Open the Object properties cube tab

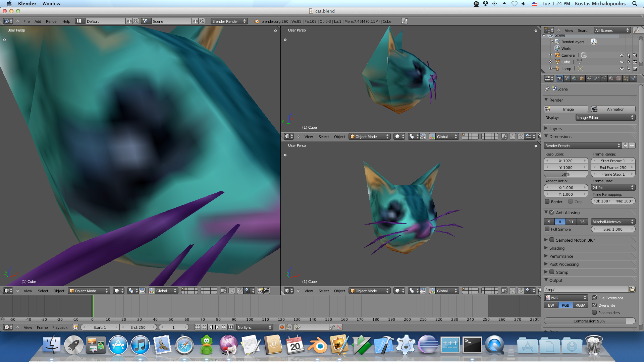582,78
